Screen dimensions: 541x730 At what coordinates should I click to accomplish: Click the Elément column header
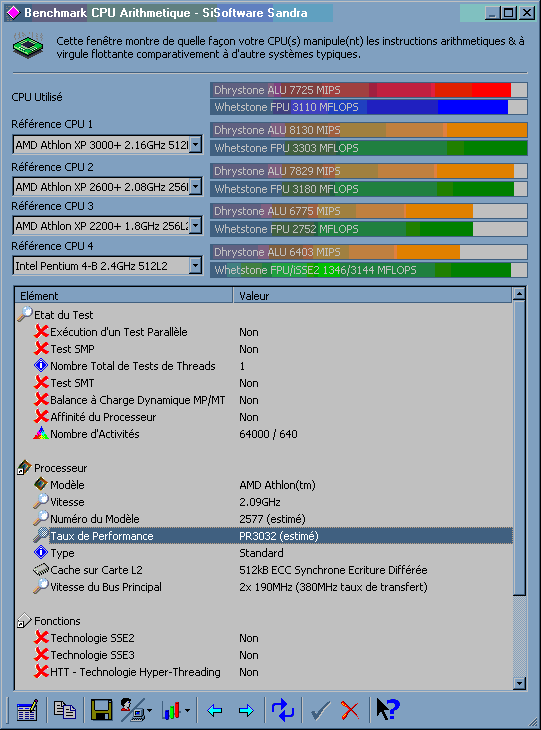point(123,296)
